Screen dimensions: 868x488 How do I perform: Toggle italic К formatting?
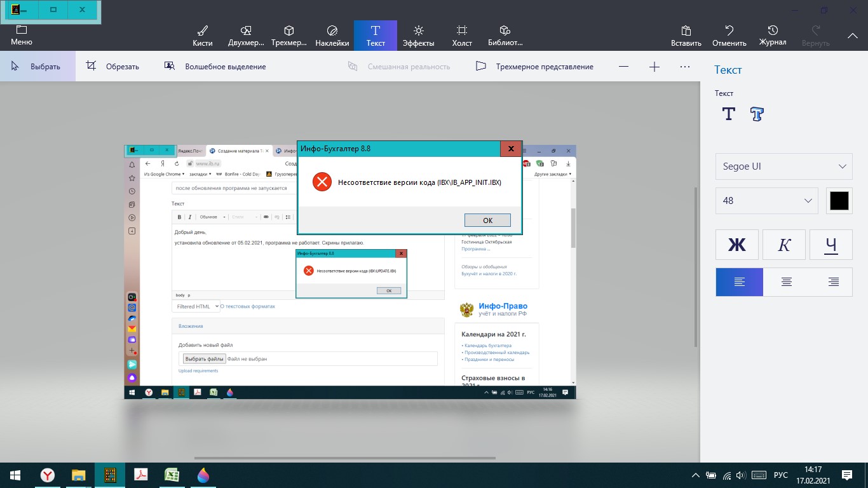pyautogui.click(x=784, y=245)
